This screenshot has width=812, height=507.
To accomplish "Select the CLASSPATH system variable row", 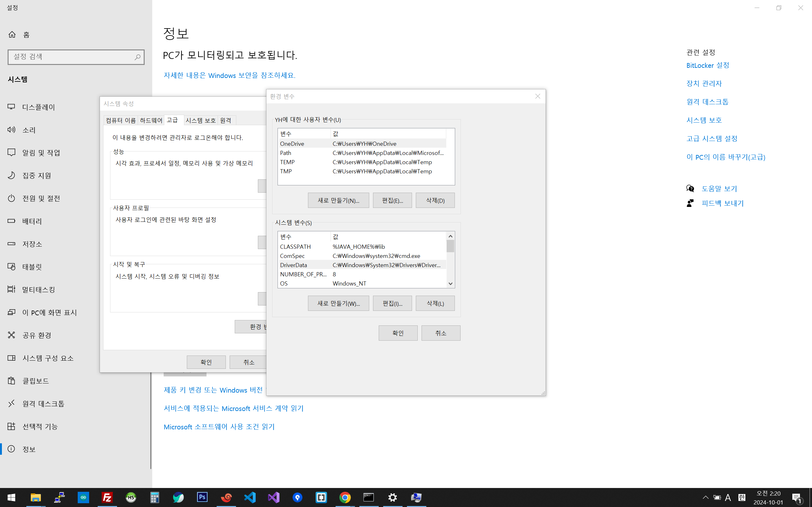I will pyautogui.click(x=362, y=247).
